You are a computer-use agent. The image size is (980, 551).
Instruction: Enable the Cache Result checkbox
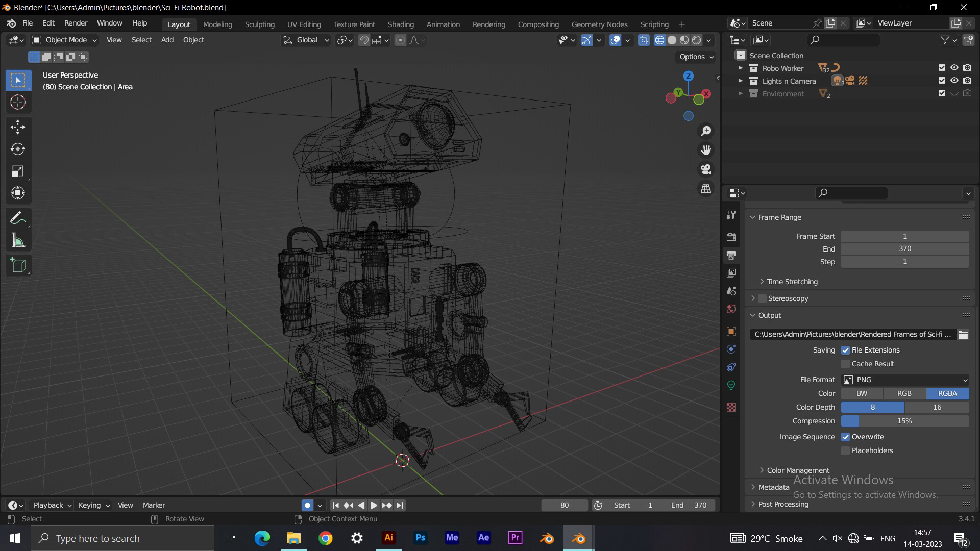point(845,364)
